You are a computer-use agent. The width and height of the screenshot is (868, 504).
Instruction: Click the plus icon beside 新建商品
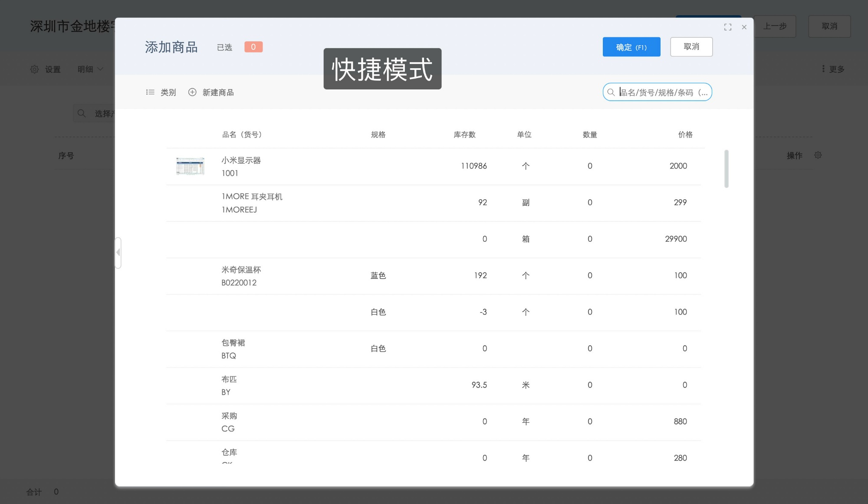[192, 92]
